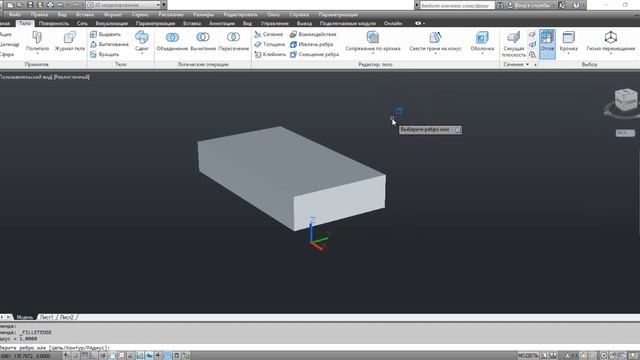Image resolution: width=640 pixels, height=360 pixels.
Task: Select the Extrude (Выдавить) tool
Action: coord(105,34)
